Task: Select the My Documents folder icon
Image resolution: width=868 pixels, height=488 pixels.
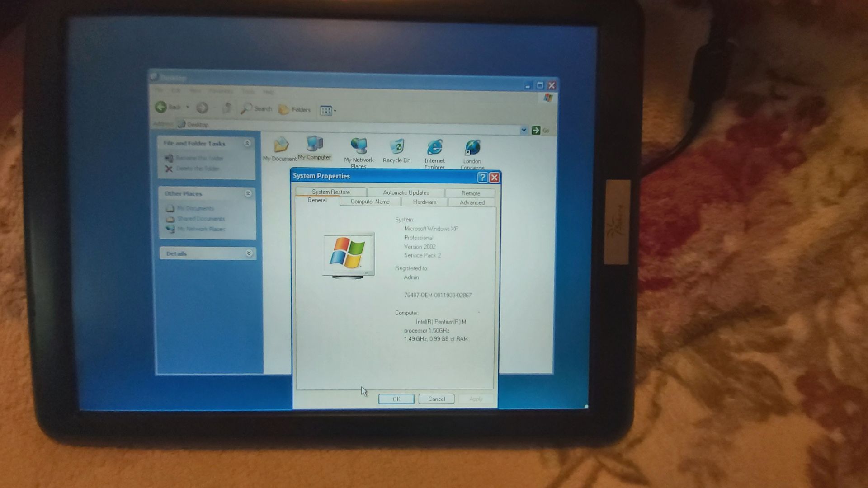Action: coord(281,145)
